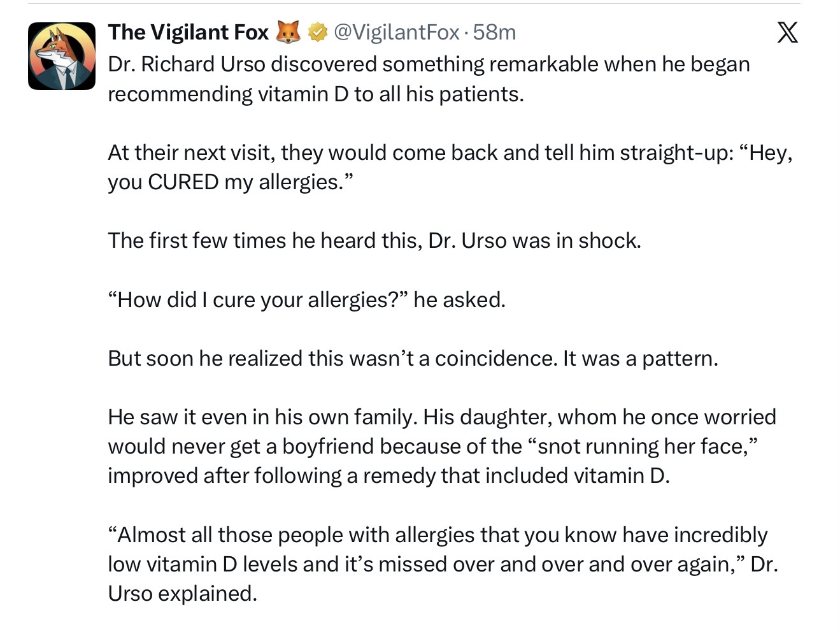Viewport: 840px width, 632px height.
Task: Click the line "The first few times he heard this"
Action: pyautogui.click(x=374, y=240)
